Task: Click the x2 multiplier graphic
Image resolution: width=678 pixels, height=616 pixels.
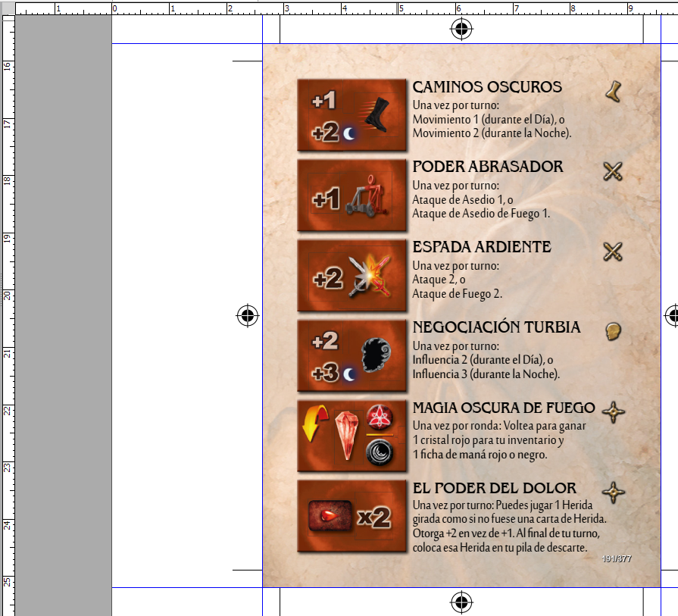Action: pyautogui.click(x=374, y=517)
